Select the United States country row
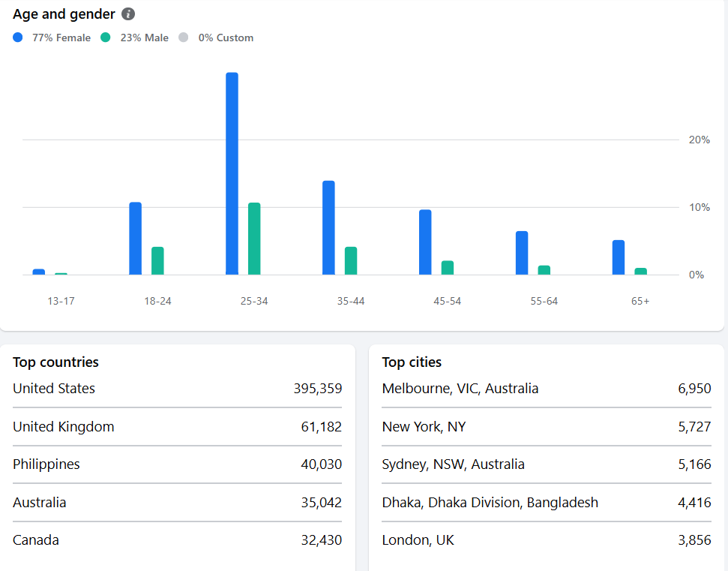Viewport: 728px width, 571px height. click(x=178, y=389)
